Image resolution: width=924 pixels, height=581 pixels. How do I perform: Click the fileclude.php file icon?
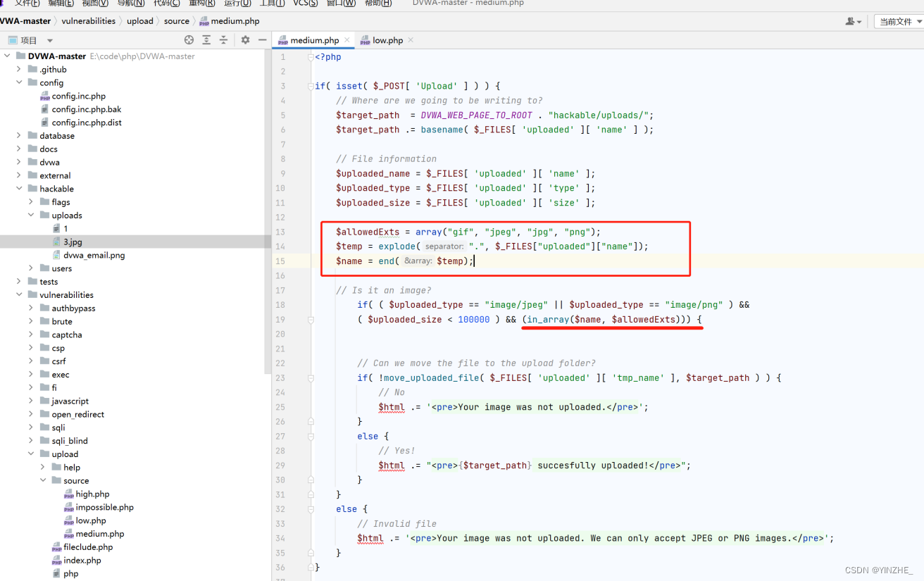coord(57,547)
